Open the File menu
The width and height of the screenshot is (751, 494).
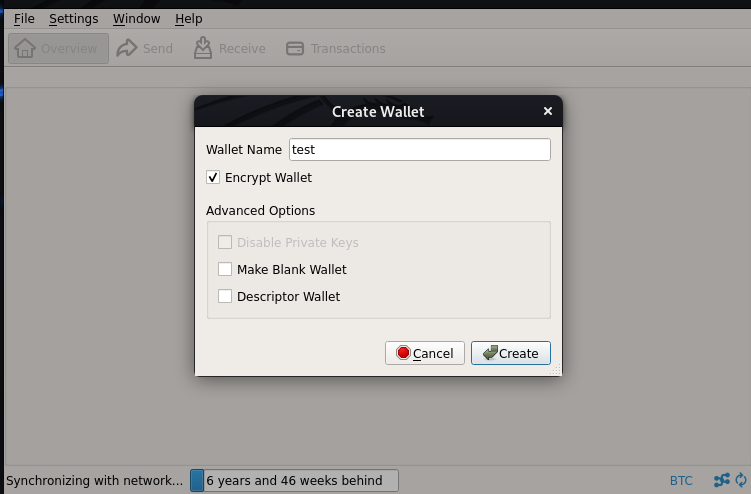point(24,18)
